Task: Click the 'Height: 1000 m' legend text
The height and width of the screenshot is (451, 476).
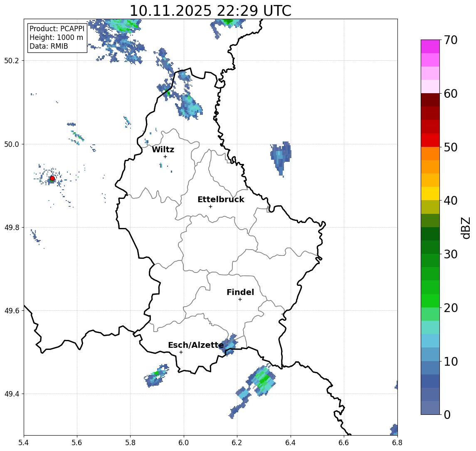Action: pos(56,37)
